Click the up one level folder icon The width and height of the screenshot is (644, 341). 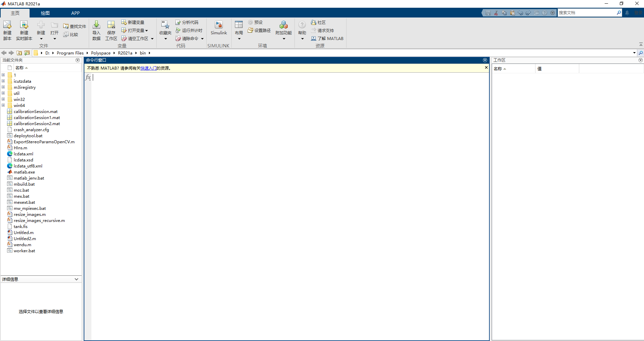(x=19, y=53)
